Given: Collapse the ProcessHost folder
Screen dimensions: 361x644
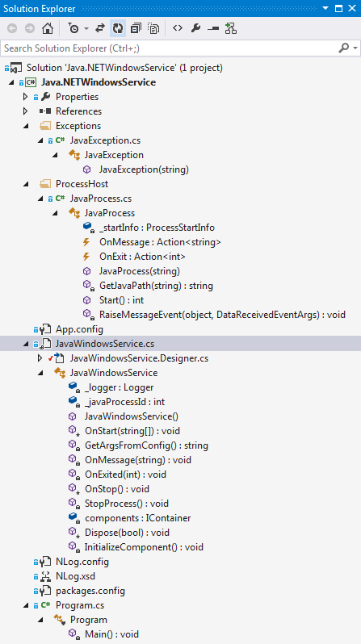Looking at the screenshot, I should (25, 184).
